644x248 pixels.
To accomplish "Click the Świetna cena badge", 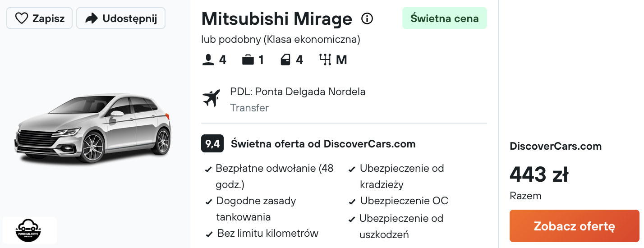I will point(445,18).
